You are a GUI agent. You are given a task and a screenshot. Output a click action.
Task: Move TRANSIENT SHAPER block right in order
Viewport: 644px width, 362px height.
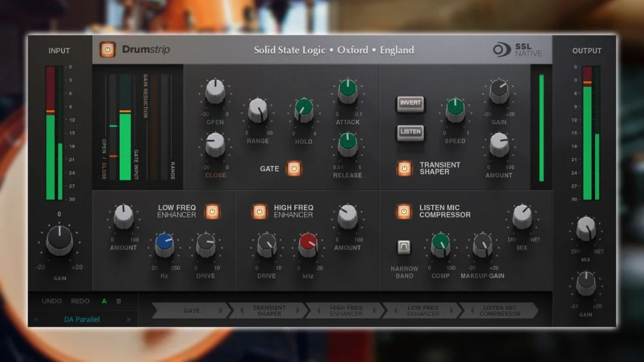298,310
